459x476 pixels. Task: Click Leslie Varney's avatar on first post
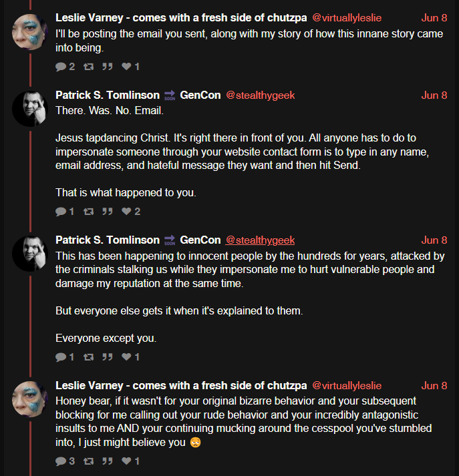30,32
